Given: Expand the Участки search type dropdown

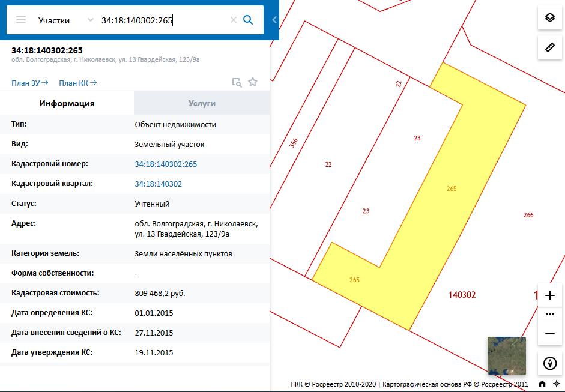Looking at the screenshot, I should pos(90,20).
